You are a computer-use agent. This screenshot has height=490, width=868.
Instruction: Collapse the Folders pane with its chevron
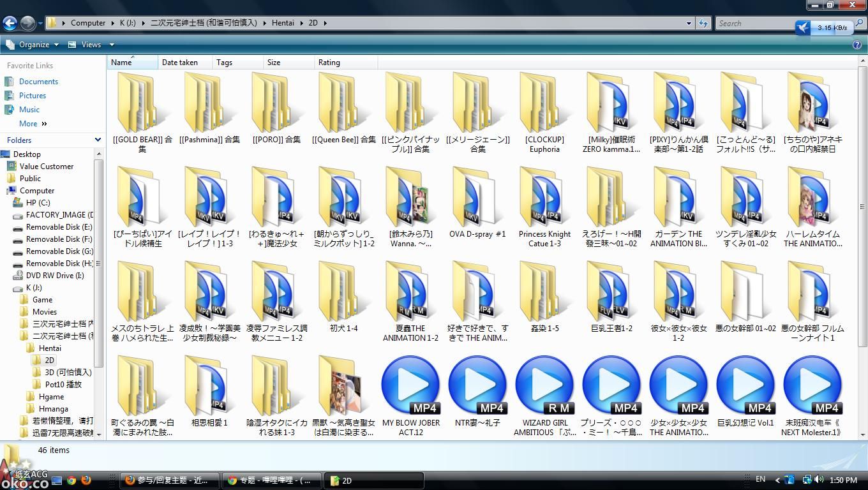[98, 140]
